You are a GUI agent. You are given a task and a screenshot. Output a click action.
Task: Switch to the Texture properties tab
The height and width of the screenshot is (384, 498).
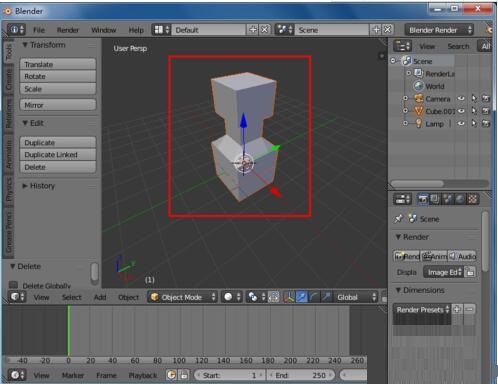point(472,199)
